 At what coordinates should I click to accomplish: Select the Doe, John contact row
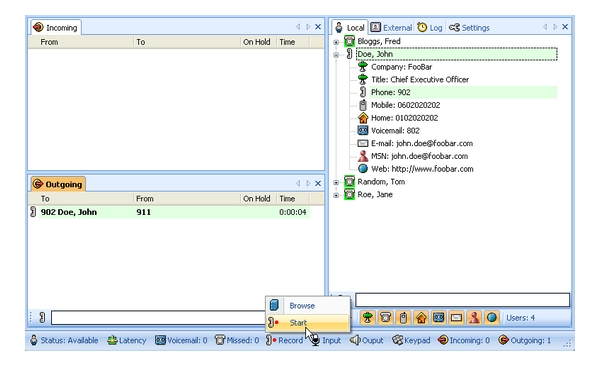point(457,54)
